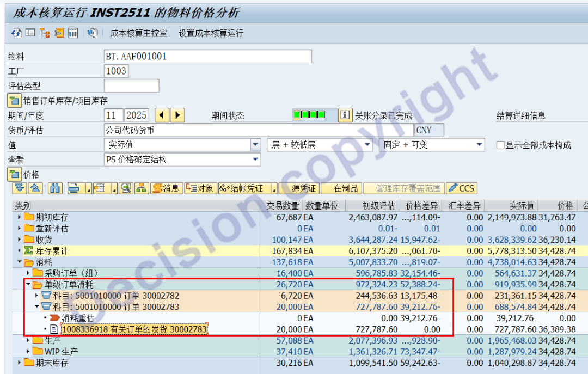Go to previous period with left arrow

[162, 115]
